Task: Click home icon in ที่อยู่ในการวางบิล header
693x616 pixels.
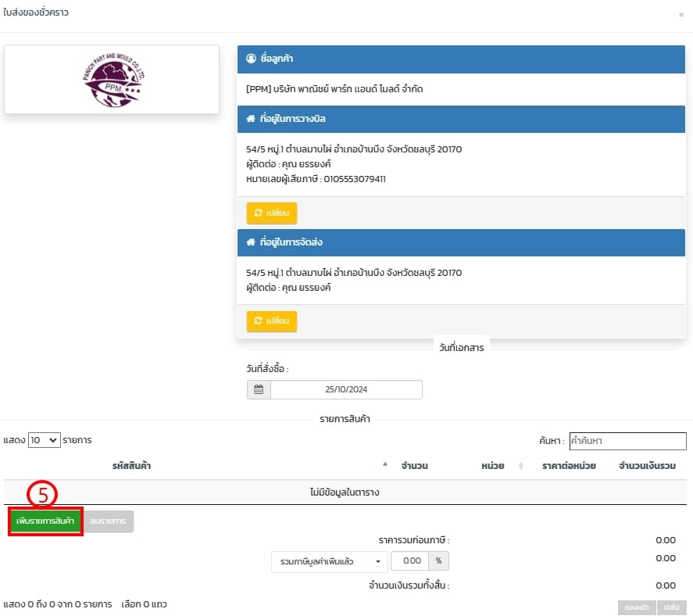Action: pyautogui.click(x=251, y=120)
